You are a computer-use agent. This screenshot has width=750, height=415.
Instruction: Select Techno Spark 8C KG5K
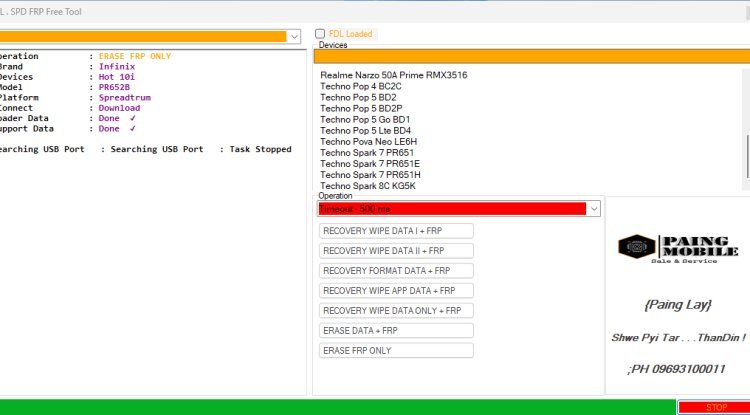tap(368, 186)
